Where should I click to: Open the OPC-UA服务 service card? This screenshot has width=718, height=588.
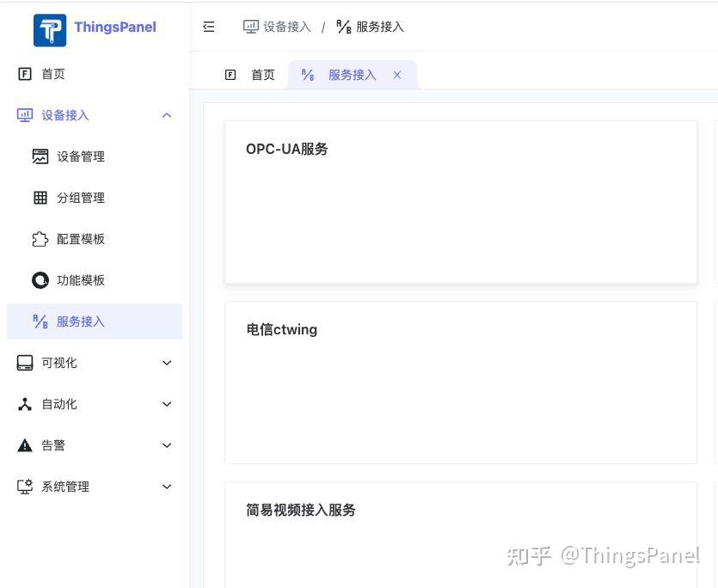(461, 202)
